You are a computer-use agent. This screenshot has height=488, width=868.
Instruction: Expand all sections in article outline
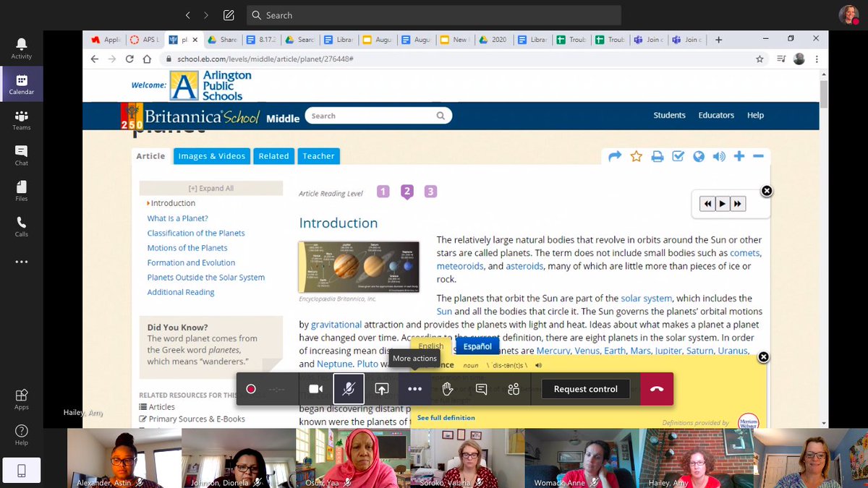click(211, 188)
